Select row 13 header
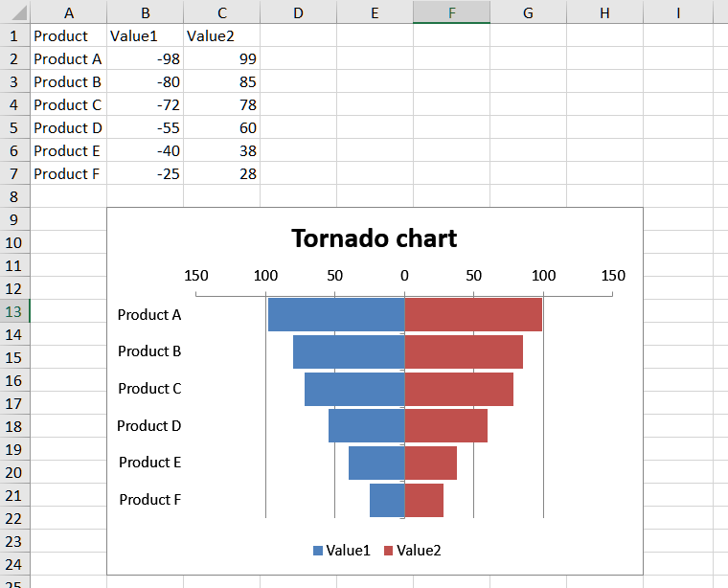728x588 pixels. [14, 311]
